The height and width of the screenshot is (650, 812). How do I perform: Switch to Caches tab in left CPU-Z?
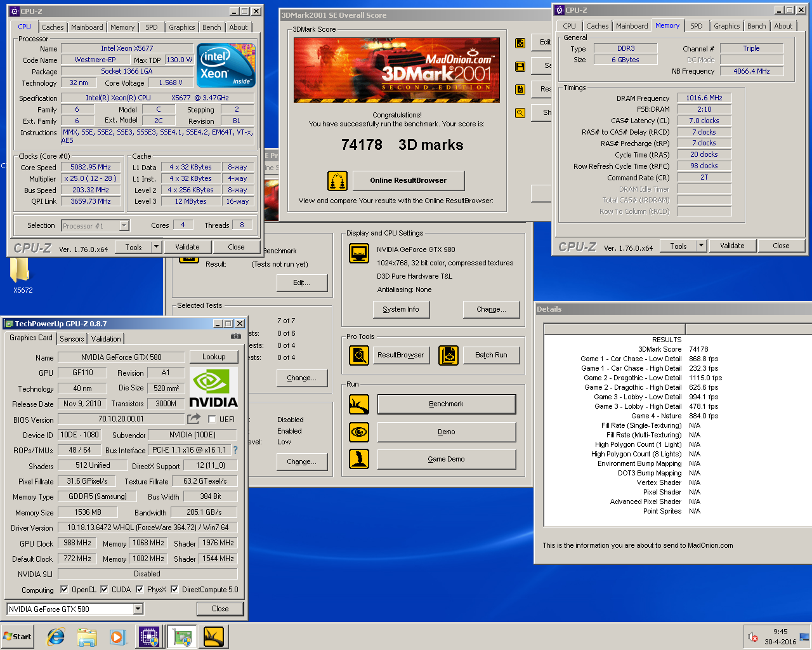[x=53, y=27]
